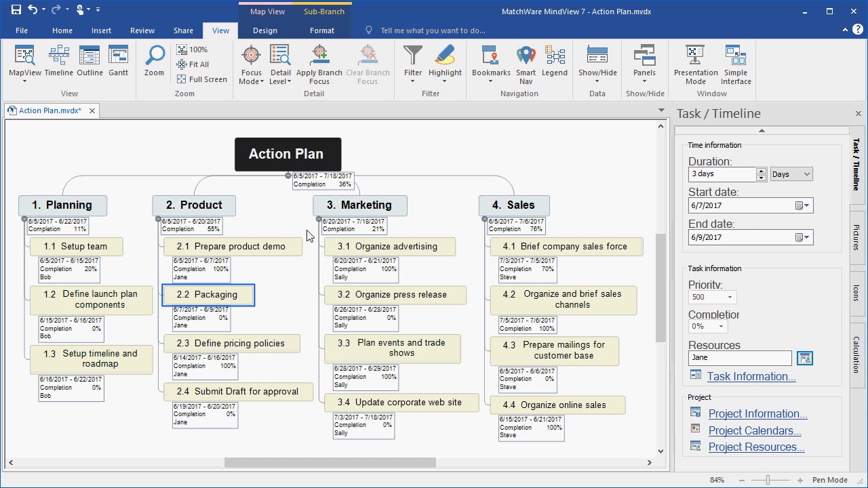The width and height of the screenshot is (868, 488).
Task: Increase duration with the spinner up arrow
Action: (762, 171)
